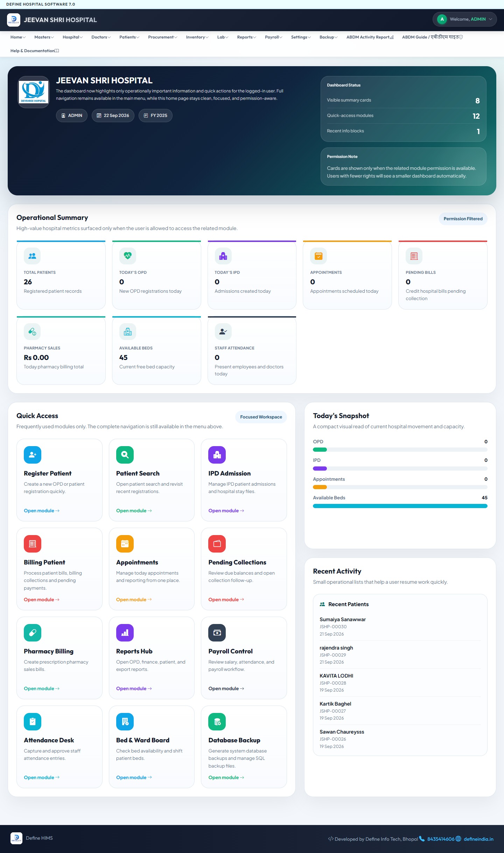Expand the Hospital dropdown menu

[x=73, y=37]
